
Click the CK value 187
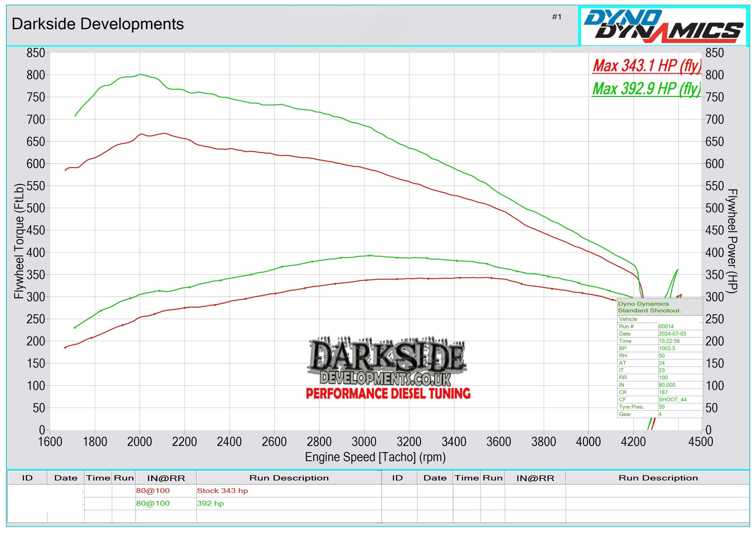pos(663,392)
